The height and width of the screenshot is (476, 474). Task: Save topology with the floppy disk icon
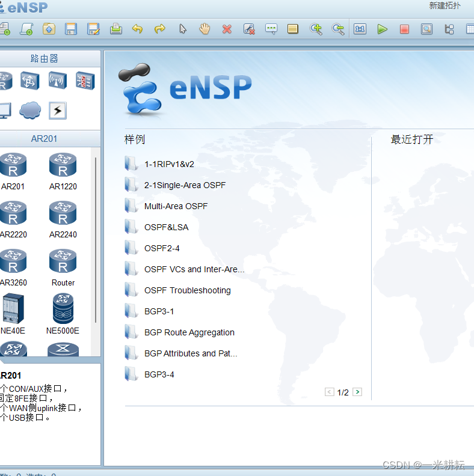(x=71, y=29)
